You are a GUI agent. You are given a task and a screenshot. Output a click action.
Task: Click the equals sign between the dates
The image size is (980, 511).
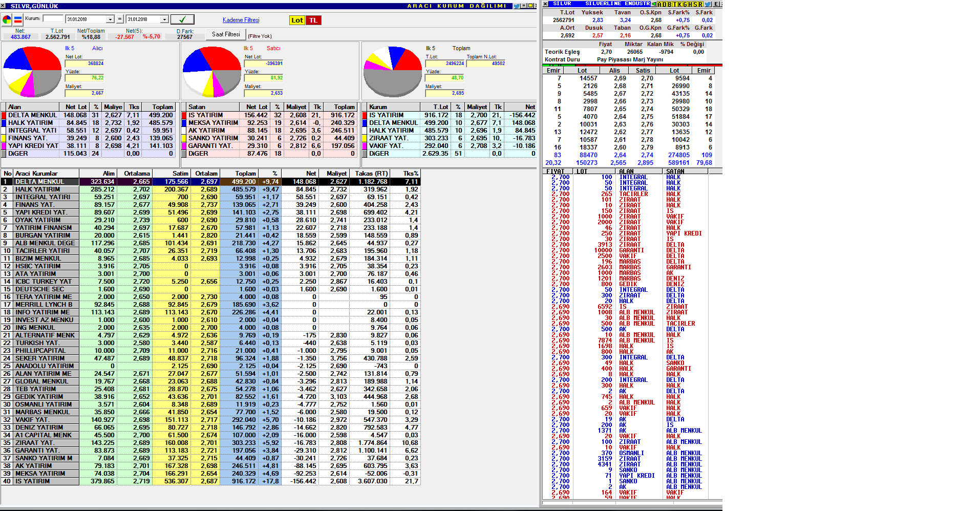pos(120,19)
